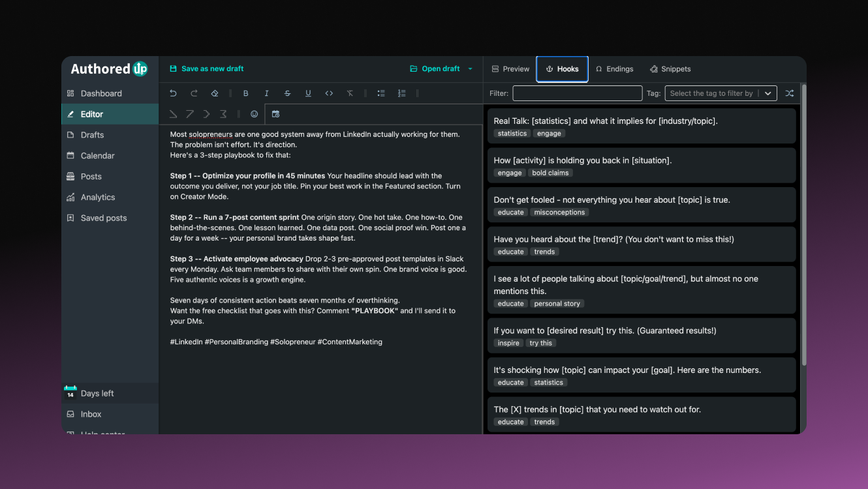Click the Days left sidebar item

(x=110, y=393)
